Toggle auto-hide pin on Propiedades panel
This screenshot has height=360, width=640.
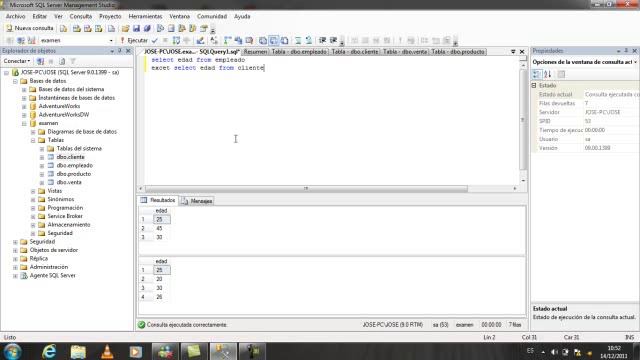coord(626,51)
